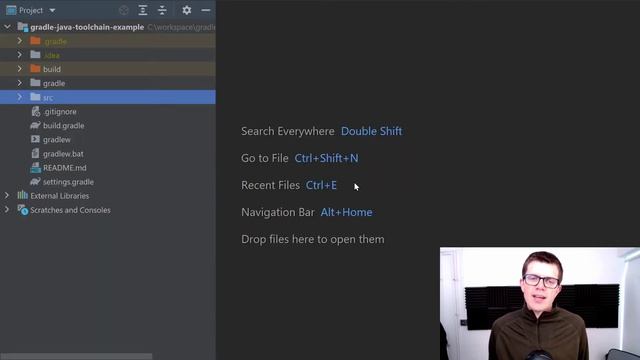Expand Scratches and Consoles node

pos(7,210)
